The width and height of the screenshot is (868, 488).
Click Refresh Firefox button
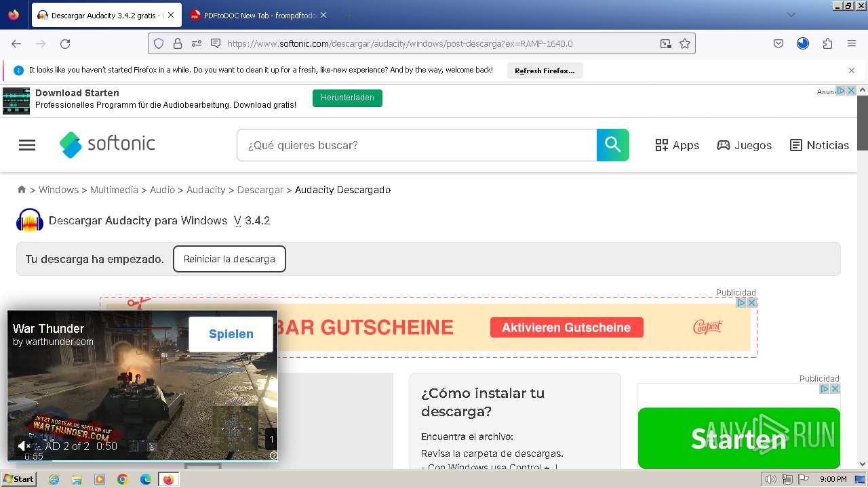(x=545, y=70)
